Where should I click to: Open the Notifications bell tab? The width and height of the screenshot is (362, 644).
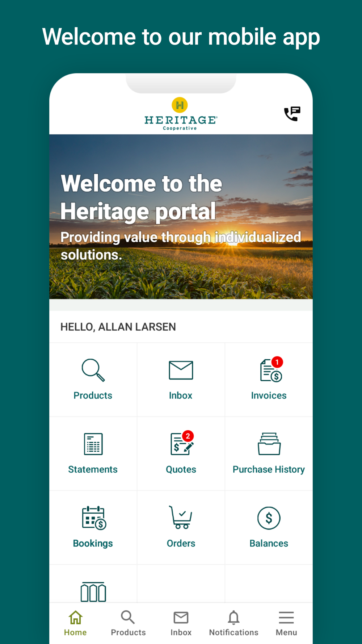tap(233, 623)
